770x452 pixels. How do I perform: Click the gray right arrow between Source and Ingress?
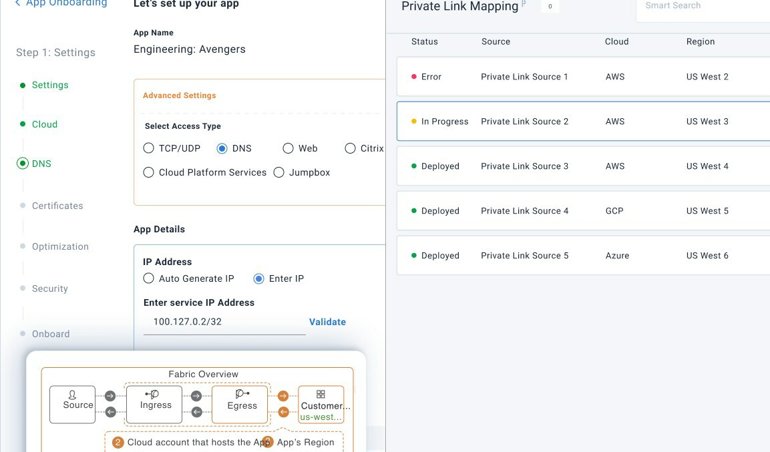tap(110, 396)
